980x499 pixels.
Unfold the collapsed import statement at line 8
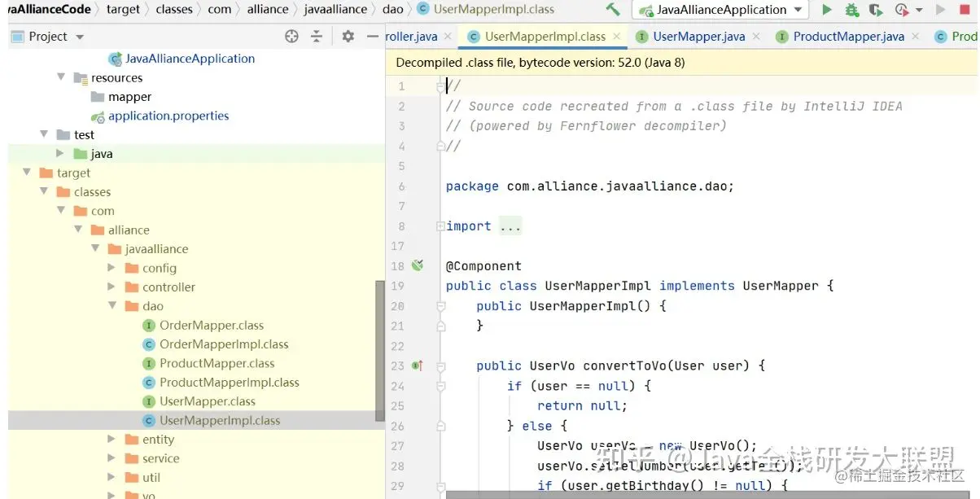(440, 226)
